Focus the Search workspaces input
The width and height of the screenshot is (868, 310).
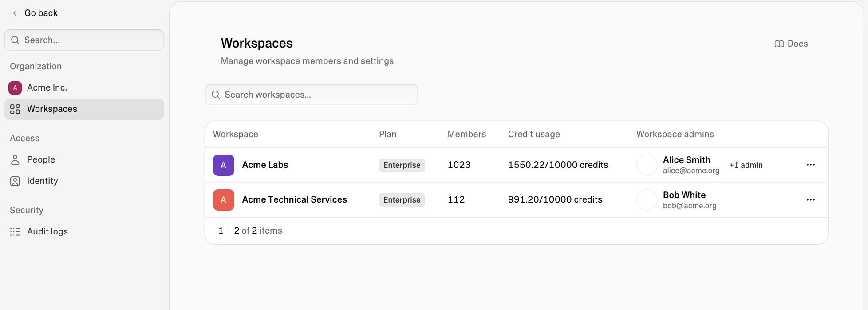click(x=312, y=95)
